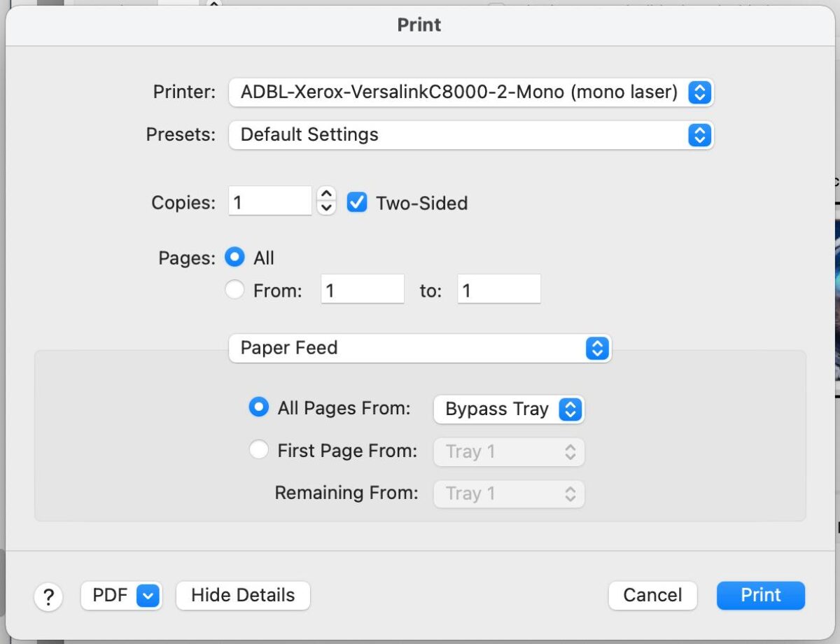Select All Pages From radio button

(x=259, y=407)
